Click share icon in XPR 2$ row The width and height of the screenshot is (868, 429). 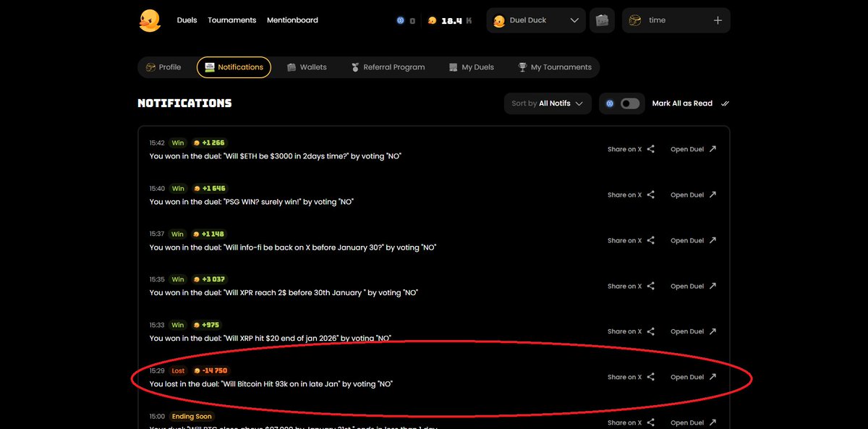(x=651, y=286)
